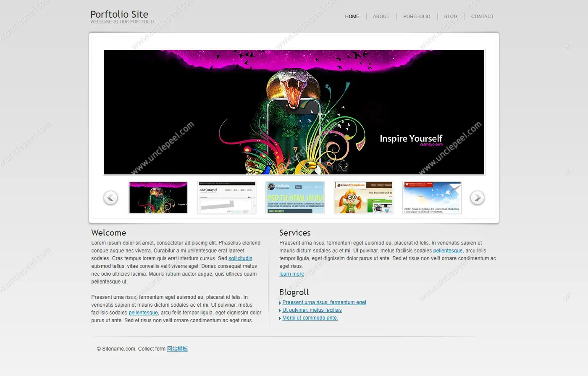Open blogroll link Morbi ut commodo ante
Image resolution: width=588 pixels, height=376 pixels.
pos(310,318)
